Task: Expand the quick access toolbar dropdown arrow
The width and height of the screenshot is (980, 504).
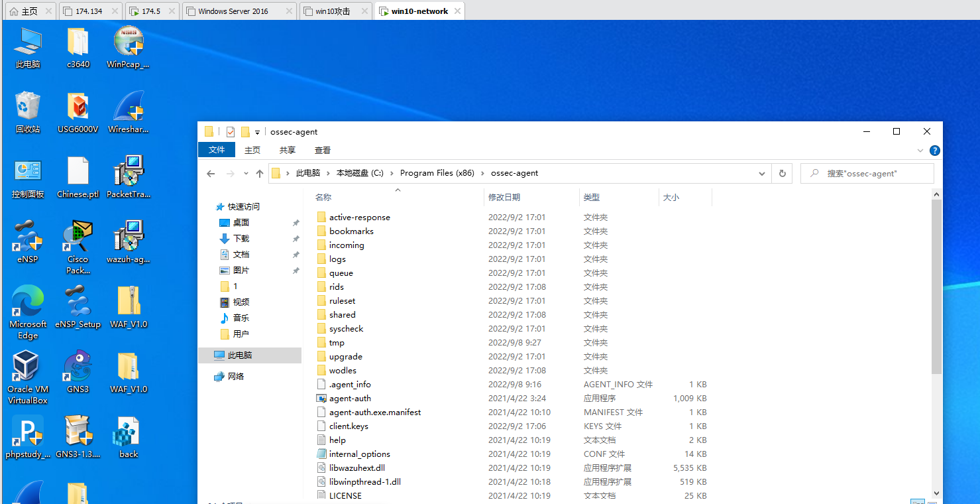Action: (258, 131)
